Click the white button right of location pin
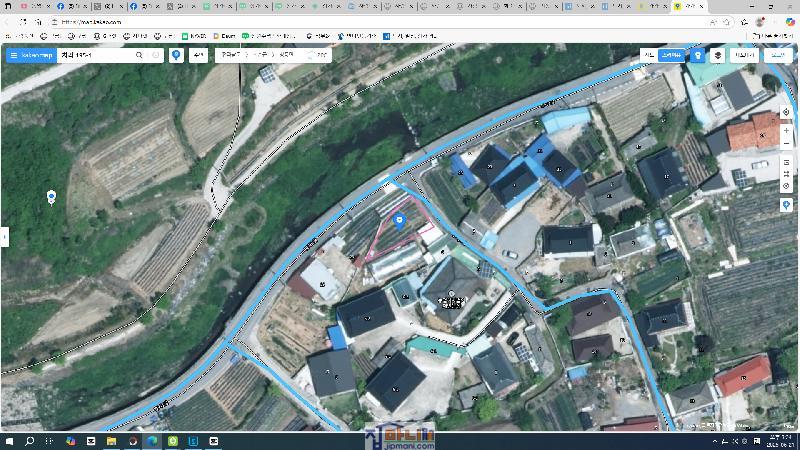The height and width of the screenshot is (450, 800). (199, 55)
